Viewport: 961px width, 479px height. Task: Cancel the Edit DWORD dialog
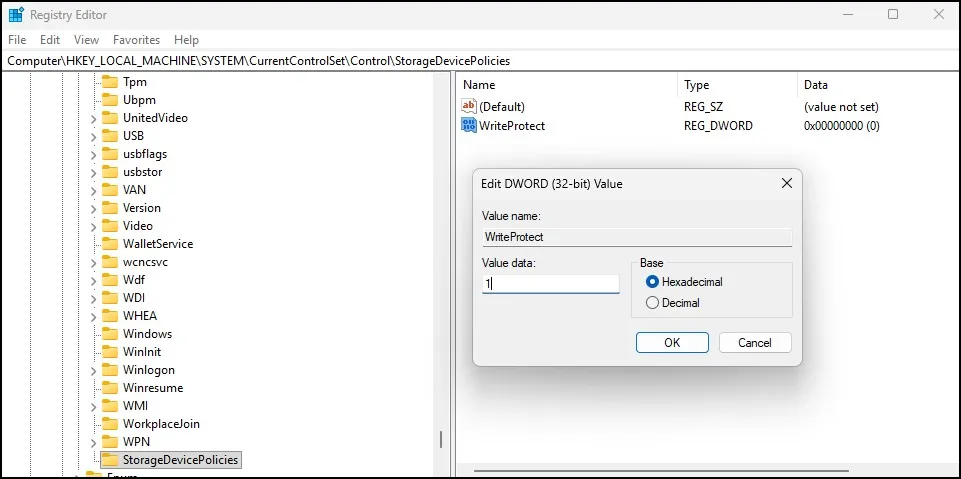point(755,342)
